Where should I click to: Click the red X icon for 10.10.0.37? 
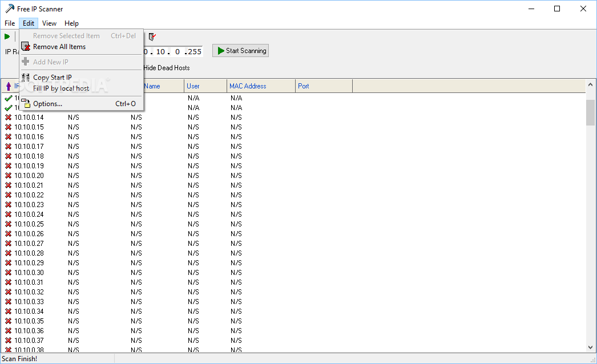pos(8,341)
